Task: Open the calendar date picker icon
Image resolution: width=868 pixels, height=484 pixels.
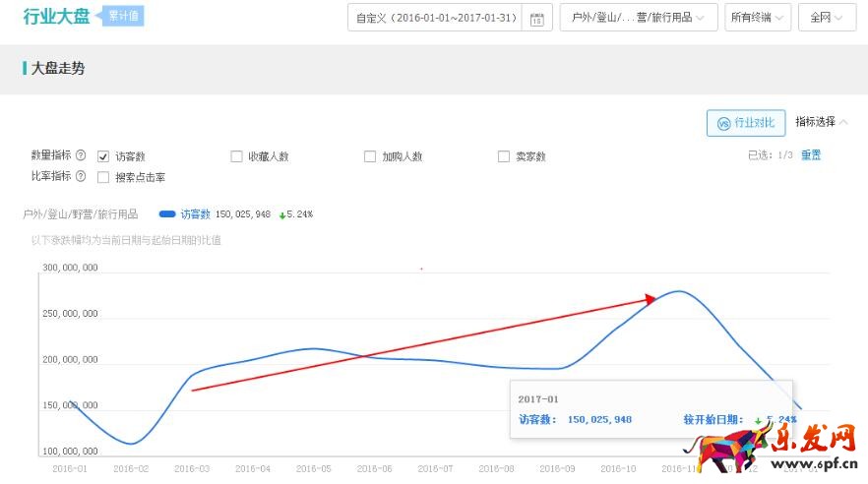Action: click(537, 19)
